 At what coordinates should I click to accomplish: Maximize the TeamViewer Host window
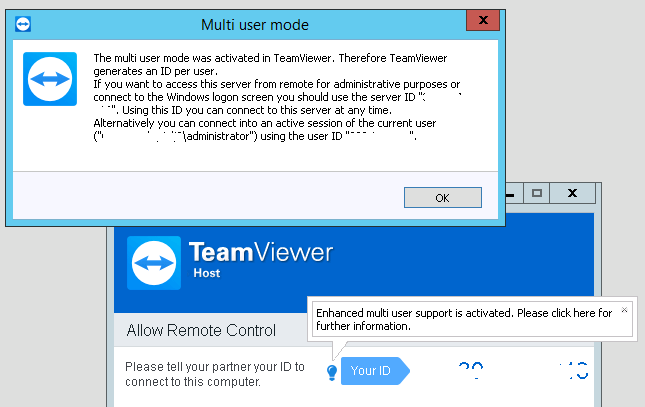tap(536, 193)
